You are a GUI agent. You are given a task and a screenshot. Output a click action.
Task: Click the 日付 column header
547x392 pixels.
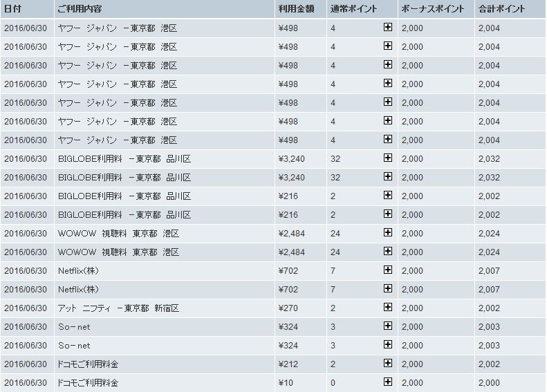coord(27,9)
